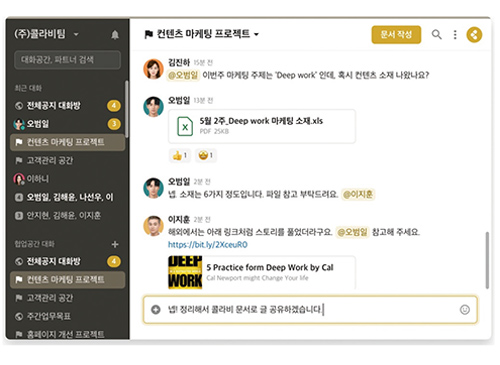This screenshot has width=500, height=365.
Task: Open group chat 오범일, 김해윤, 나선우
Action: pos(67,197)
